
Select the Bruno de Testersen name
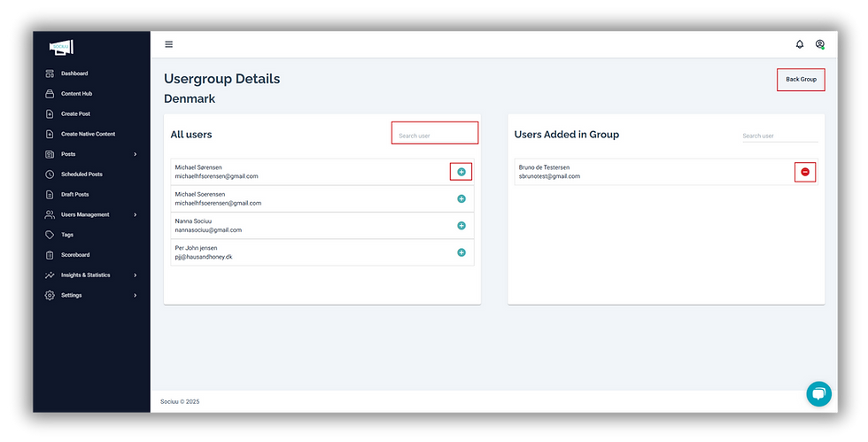point(544,167)
